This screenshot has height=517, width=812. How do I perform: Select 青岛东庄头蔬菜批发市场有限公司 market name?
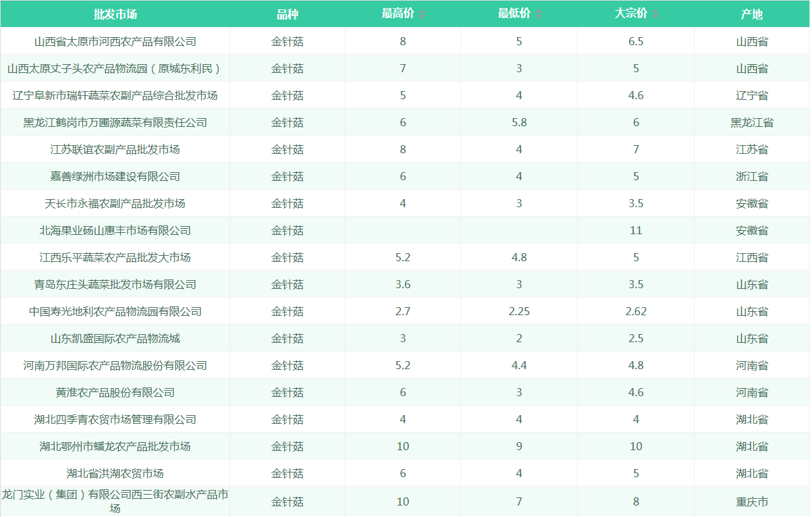(x=115, y=284)
